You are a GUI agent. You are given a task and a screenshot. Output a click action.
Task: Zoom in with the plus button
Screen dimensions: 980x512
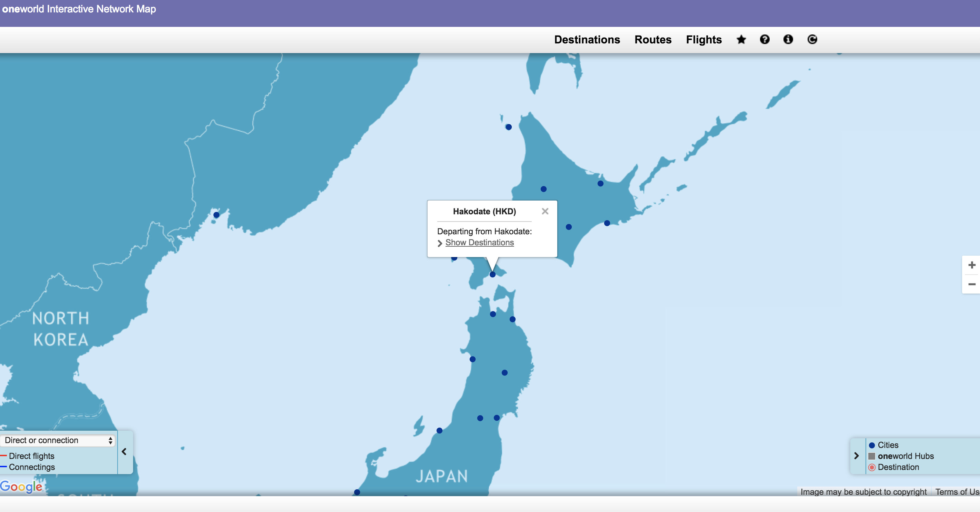(x=972, y=265)
